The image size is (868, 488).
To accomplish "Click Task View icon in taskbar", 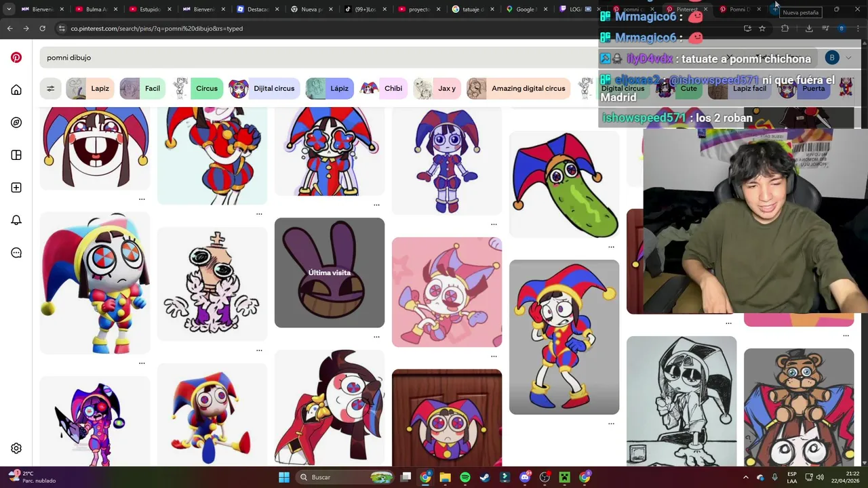I will click(x=406, y=477).
